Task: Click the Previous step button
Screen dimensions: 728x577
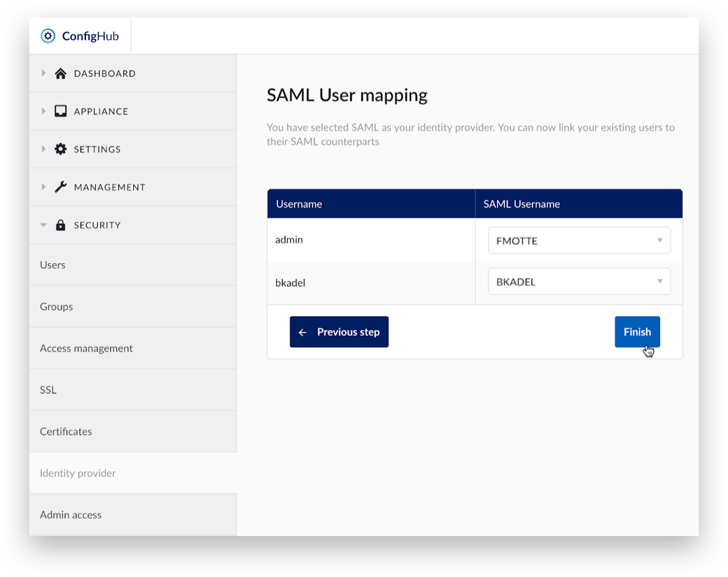Action: pyautogui.click(x=339, y=332)
